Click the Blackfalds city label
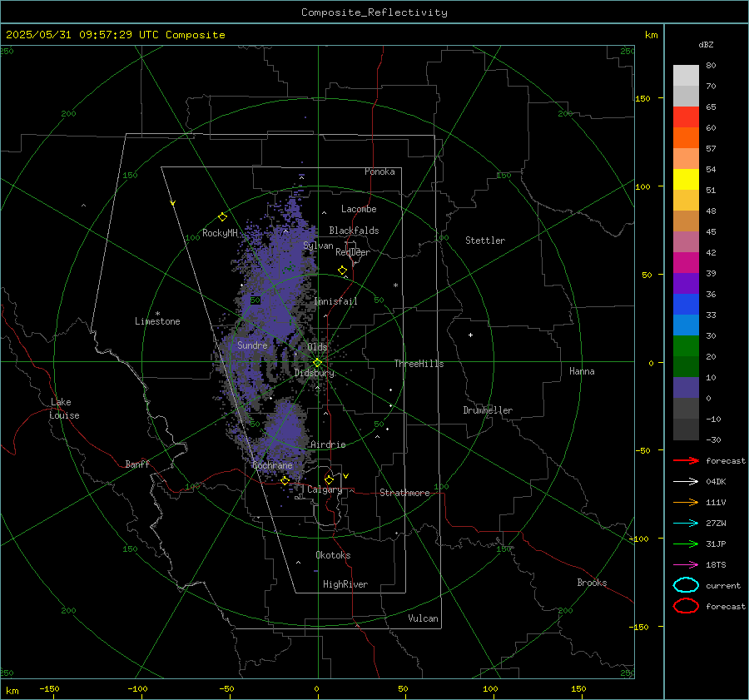The image size is (749, 700). 354,231
